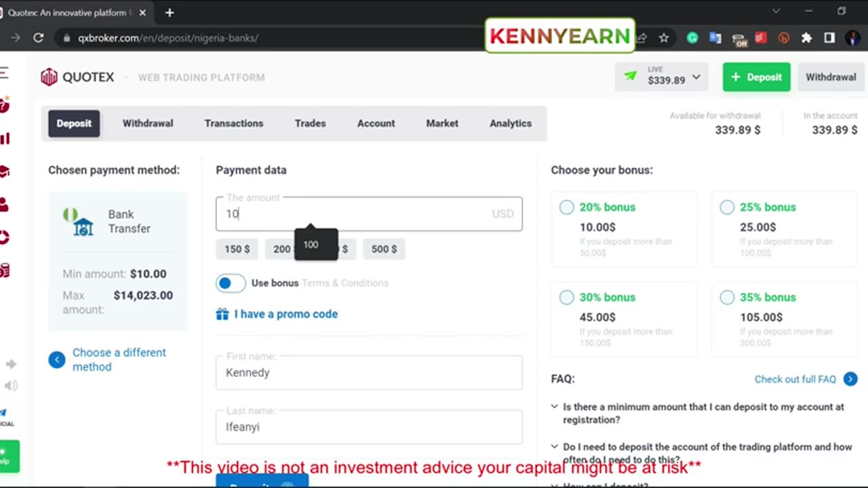Open the sidebar coins stack icon

click(x=5, y=270)
